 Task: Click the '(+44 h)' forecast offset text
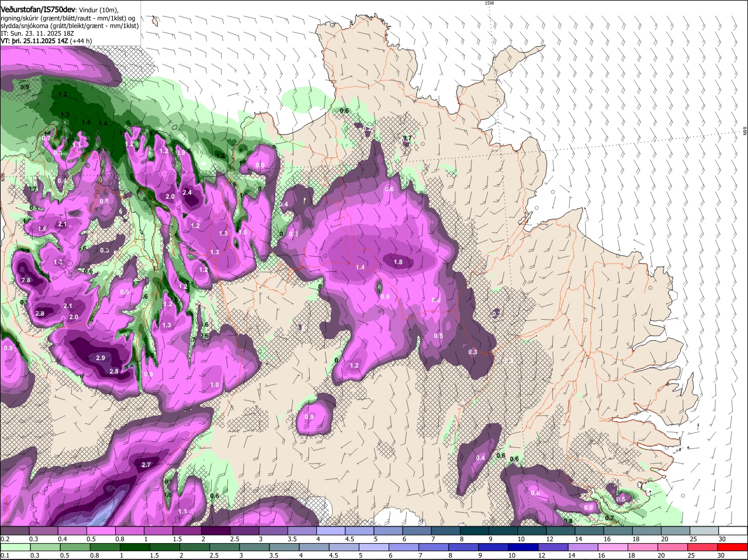click(x=81, y=41)
